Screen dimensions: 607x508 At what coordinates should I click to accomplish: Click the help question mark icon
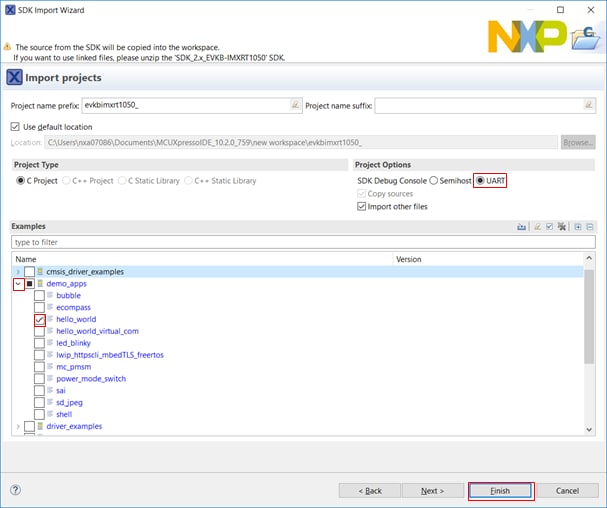[x=15, y=490]
